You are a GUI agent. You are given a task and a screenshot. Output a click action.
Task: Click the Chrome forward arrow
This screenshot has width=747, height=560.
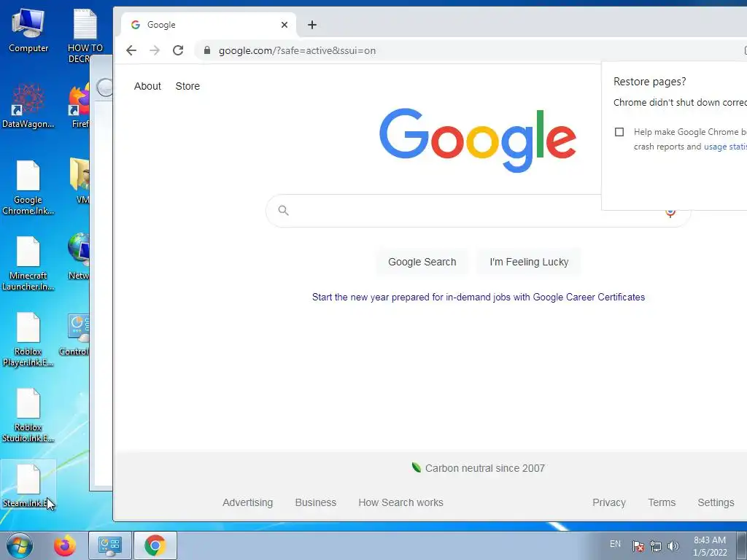point(155,50)
